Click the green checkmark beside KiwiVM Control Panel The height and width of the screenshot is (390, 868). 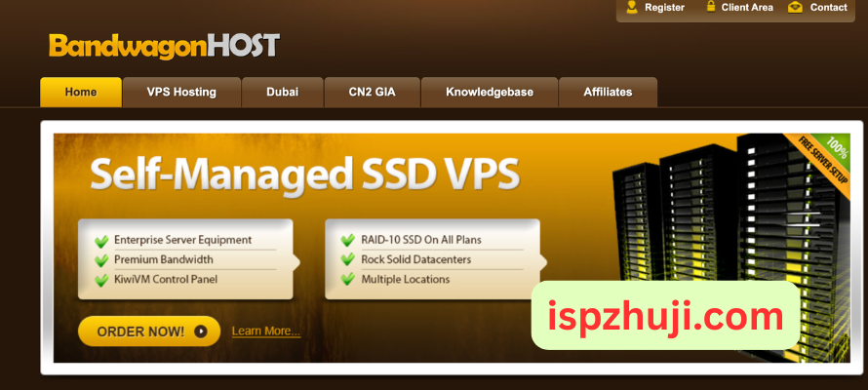click(x=101, y=281)
